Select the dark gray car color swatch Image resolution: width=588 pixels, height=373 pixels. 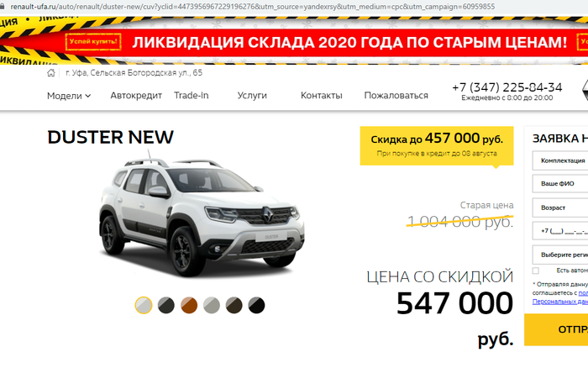(166, 305)
